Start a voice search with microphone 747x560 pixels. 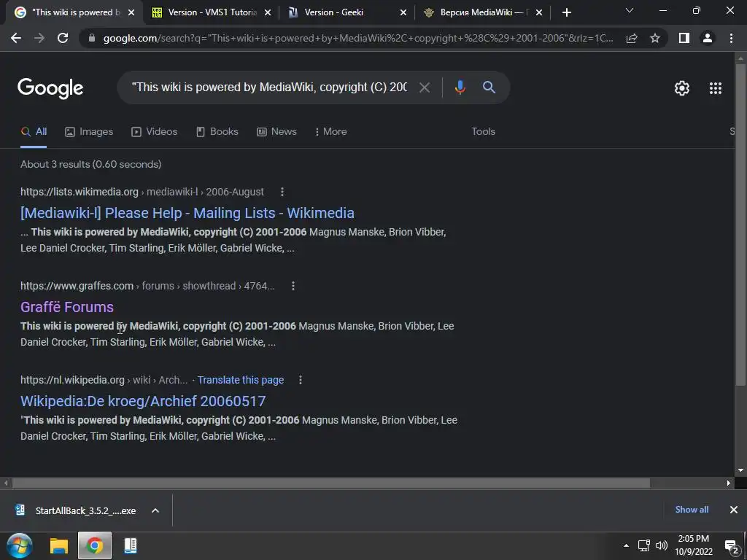pyautogui.click(x=460, y=87)
